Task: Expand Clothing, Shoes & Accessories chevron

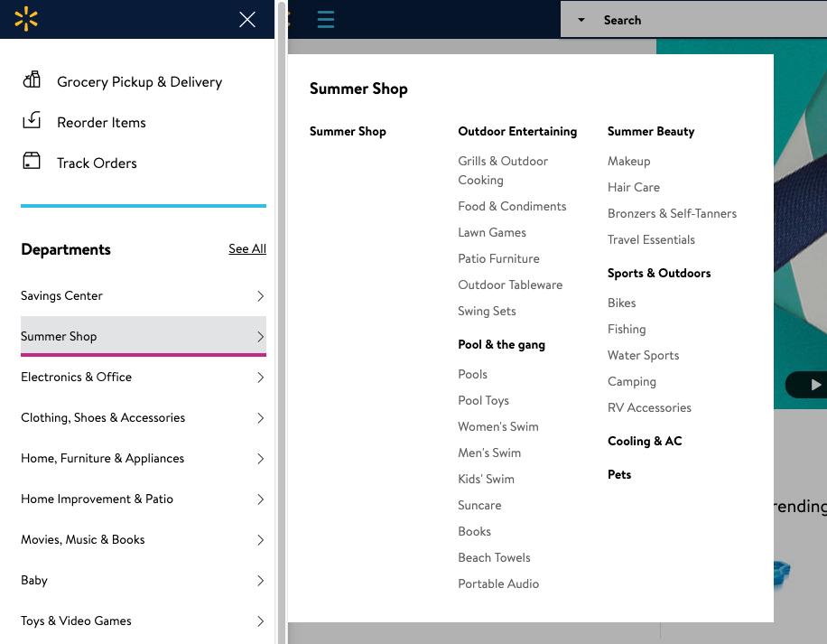Action: click(260, 417)
